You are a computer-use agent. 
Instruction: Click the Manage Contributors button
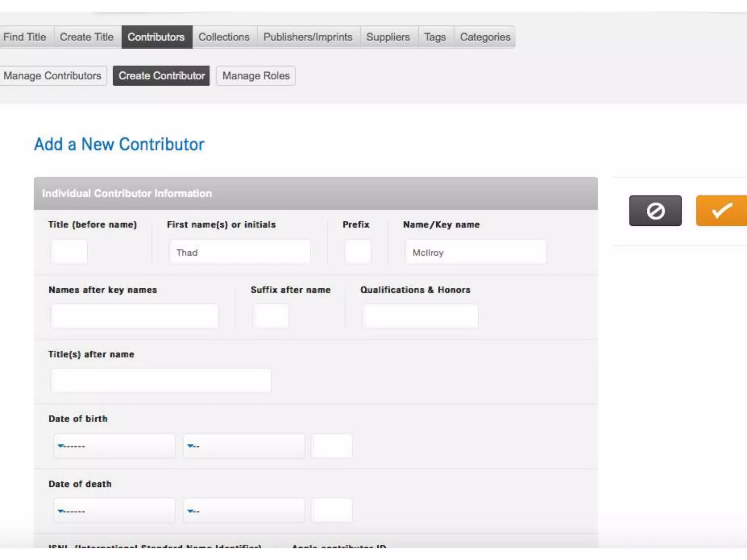(x=53, y=76)
